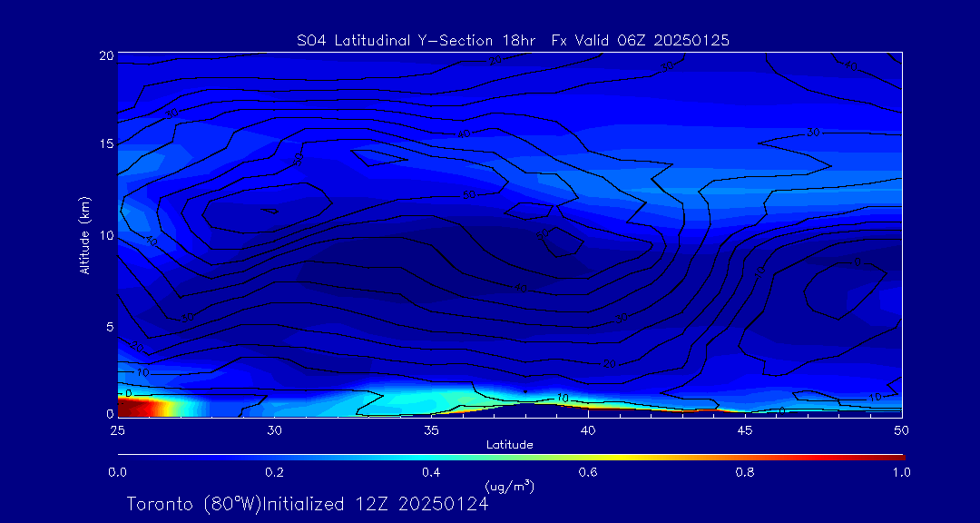Click the plot title "SO4 Latitudinal Y-Section 18hr"
This screenshot has width=980, height=523.
(x=418, y=41)
